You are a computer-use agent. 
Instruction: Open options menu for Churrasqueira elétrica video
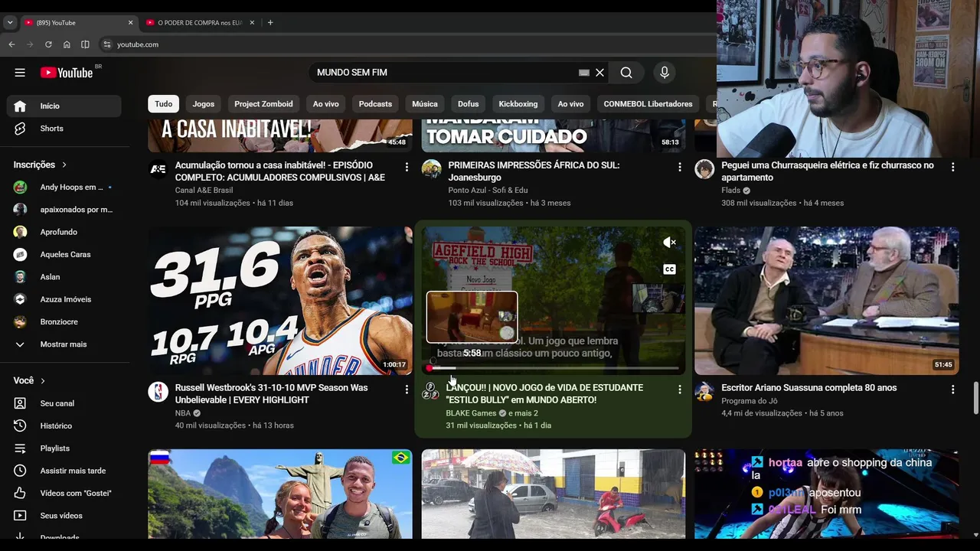point(953,167)
